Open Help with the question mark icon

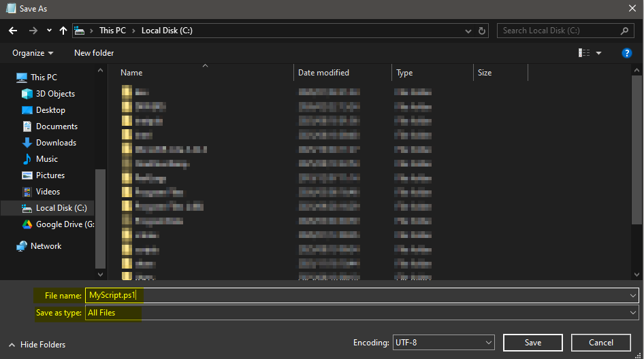click(626, 53)
